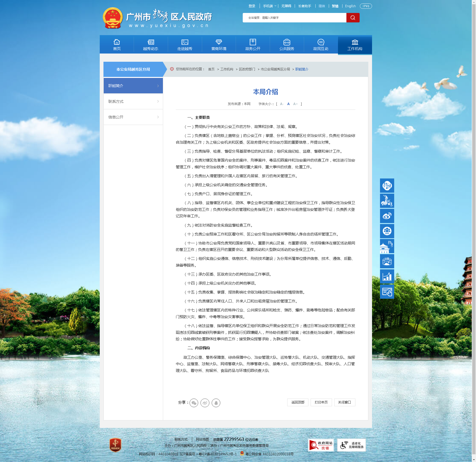Click the IPV6 badge
476x462 pixels.
point(366,6)
